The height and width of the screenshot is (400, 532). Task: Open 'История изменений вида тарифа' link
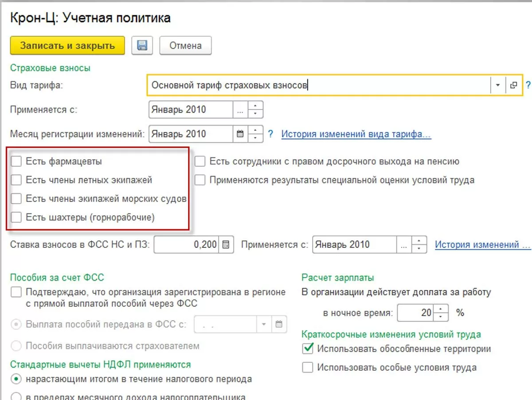pos(356,134)
